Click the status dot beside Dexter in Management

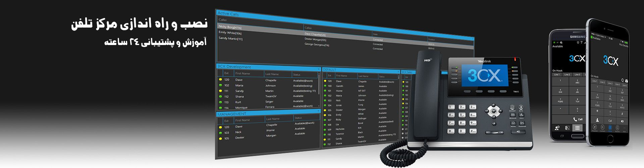[x=220, y=138]
